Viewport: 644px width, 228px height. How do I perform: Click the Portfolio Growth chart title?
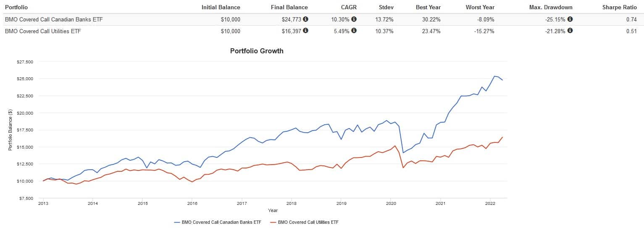pyautogui.click(x=257, y=51)
